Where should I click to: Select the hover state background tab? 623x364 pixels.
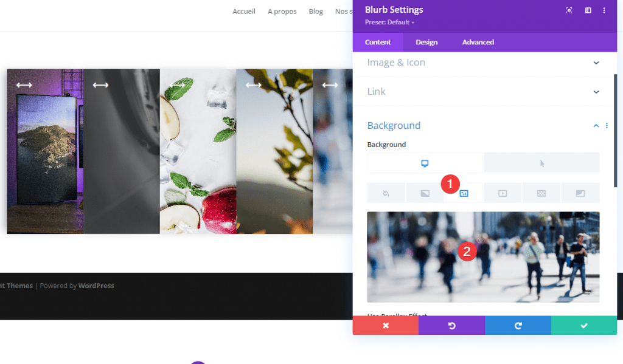[541, 163]
